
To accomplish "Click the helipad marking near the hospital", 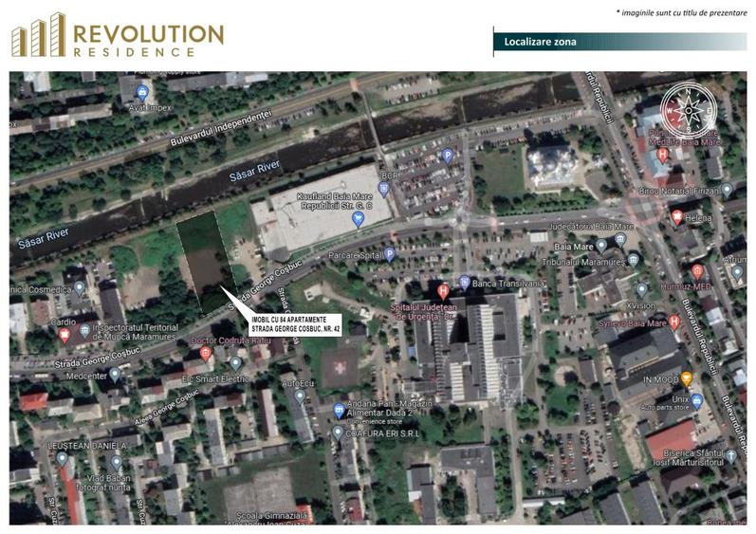I will (340, 368).
